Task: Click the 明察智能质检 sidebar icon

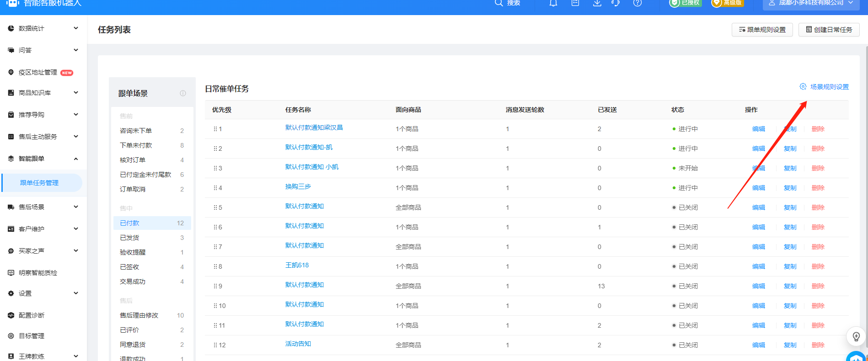Action: 11,273
